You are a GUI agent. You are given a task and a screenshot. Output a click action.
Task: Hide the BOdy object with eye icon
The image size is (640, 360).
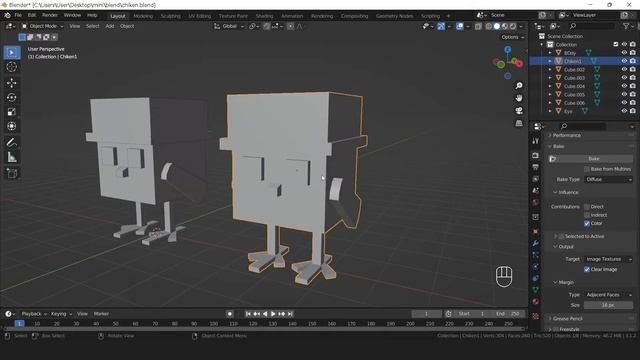tap(624, 53)
